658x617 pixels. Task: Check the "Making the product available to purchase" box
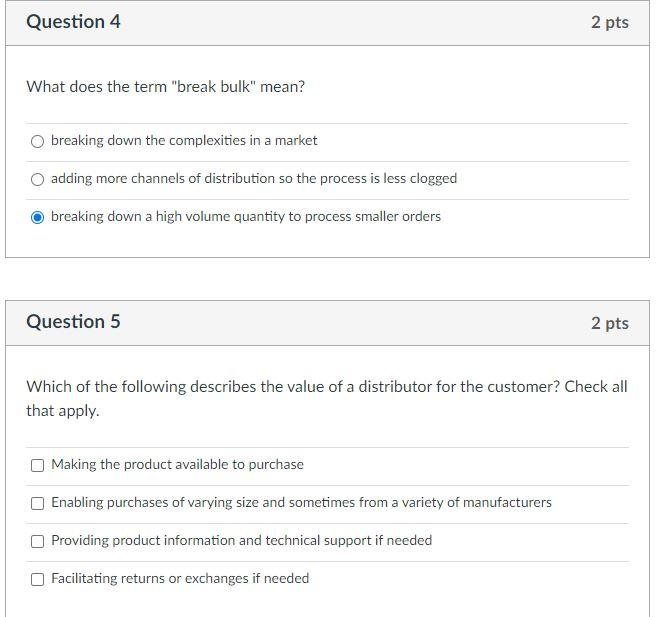[38, 465]
